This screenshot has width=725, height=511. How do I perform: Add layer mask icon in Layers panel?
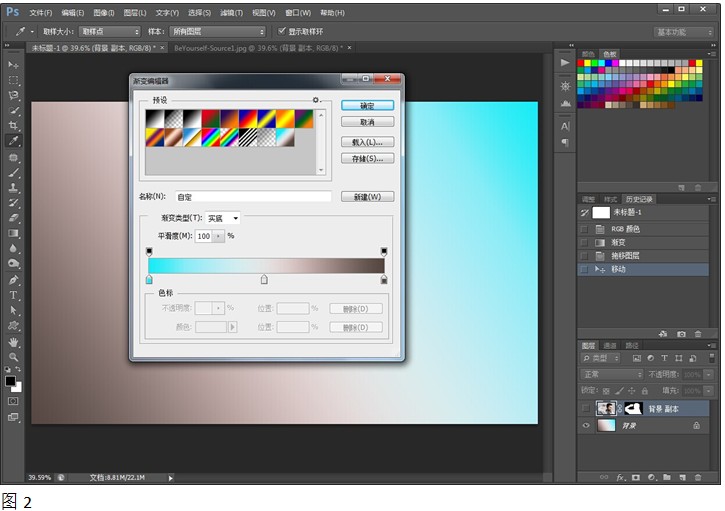[x=636, y=477]
